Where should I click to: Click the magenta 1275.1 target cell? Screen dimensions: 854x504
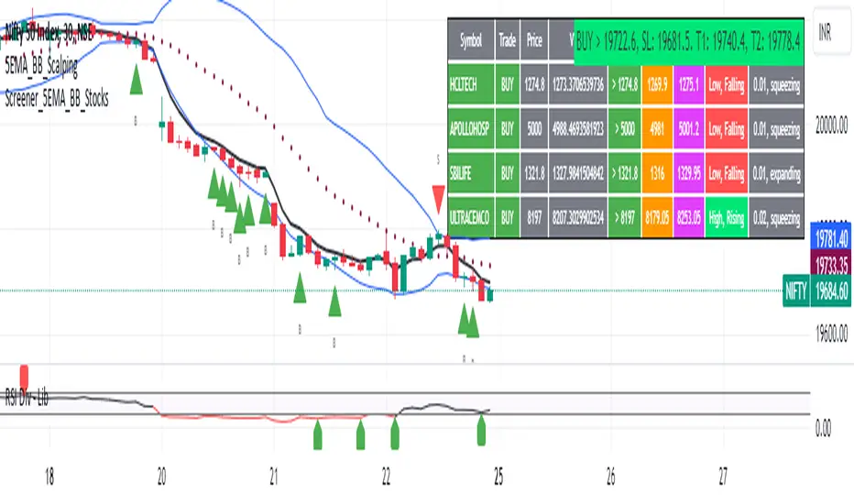pos(689,84)
